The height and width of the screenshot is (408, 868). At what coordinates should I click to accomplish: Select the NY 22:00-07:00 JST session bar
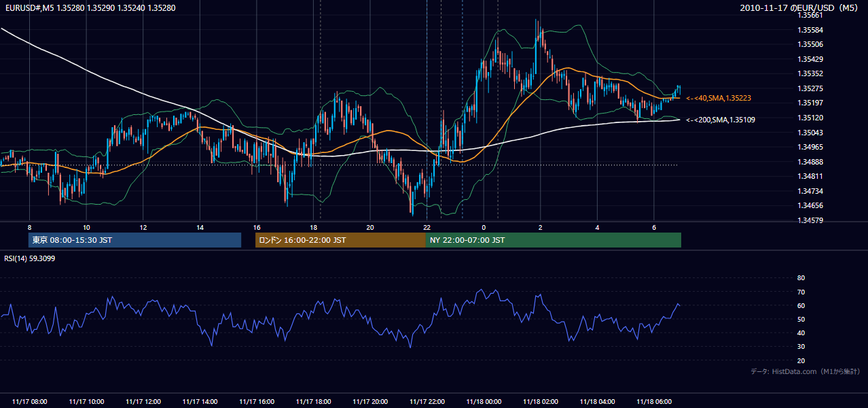click(554, 240)
